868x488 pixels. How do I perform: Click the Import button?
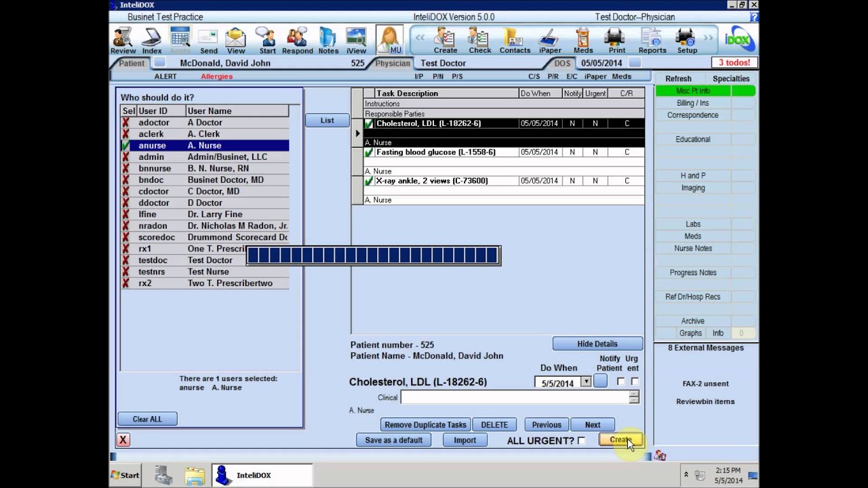click(465, 440)
